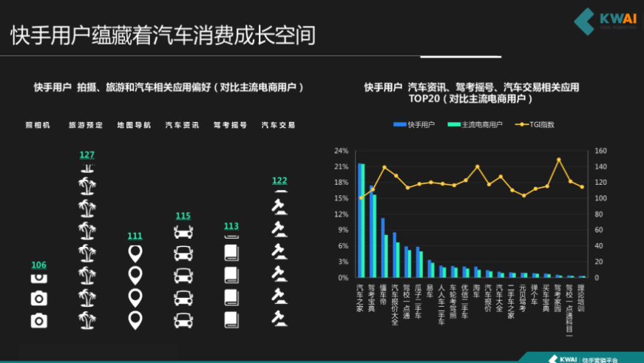Click the 元贝驾考 x-axis label

tap(523, 298)
